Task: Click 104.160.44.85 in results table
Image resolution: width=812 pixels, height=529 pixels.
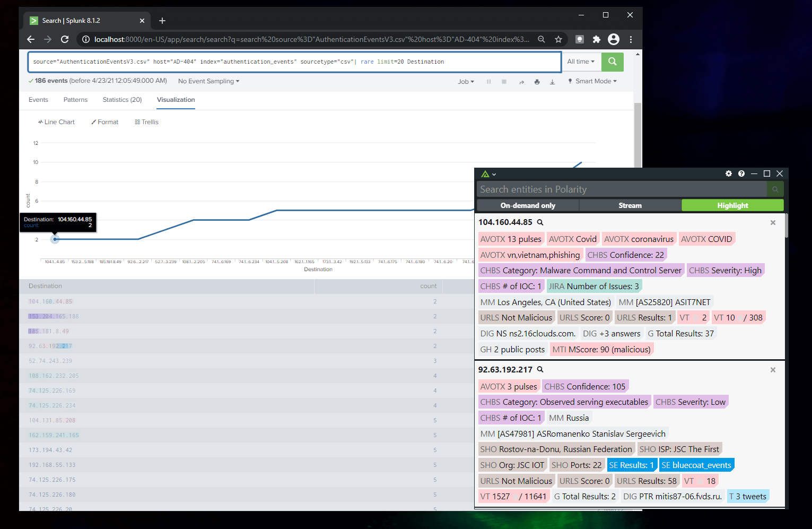Action: pos(50,301)
